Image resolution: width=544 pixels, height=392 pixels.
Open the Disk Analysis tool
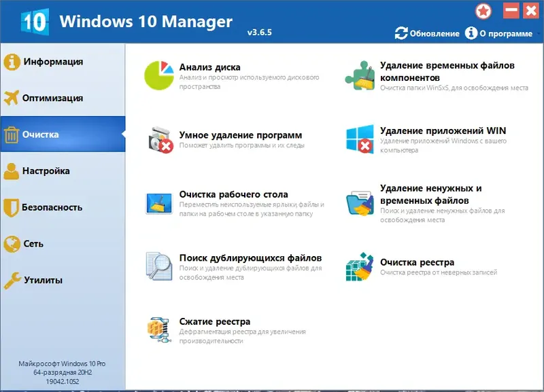(x=209, y=68)
